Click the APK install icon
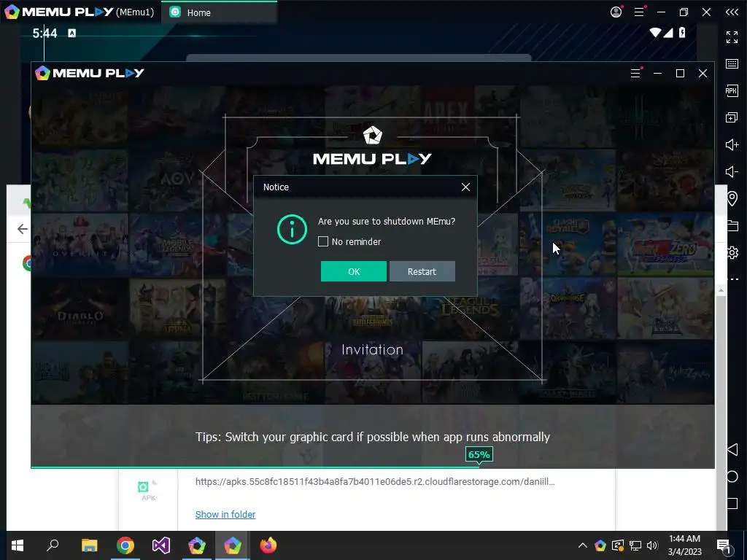 pos(732,90)
